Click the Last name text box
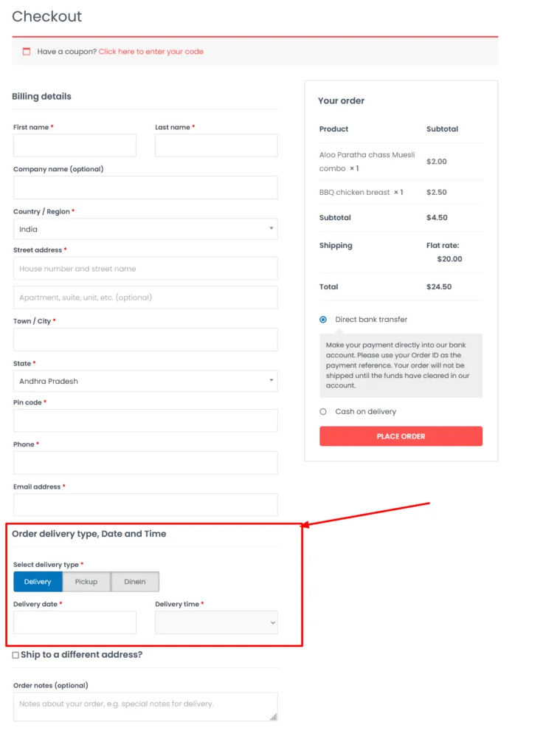This screenshot has height=756, width=543. pyautogui.click(x=216, y=145)
